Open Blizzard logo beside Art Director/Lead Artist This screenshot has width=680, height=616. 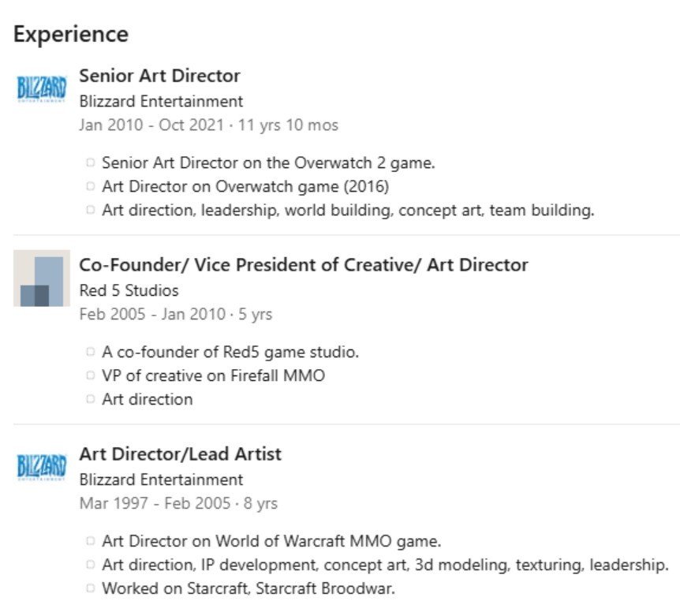42,467
